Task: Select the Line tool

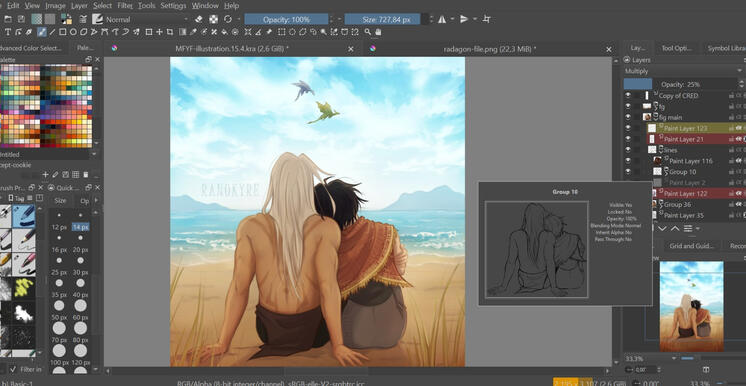Action: coord(52,32)
